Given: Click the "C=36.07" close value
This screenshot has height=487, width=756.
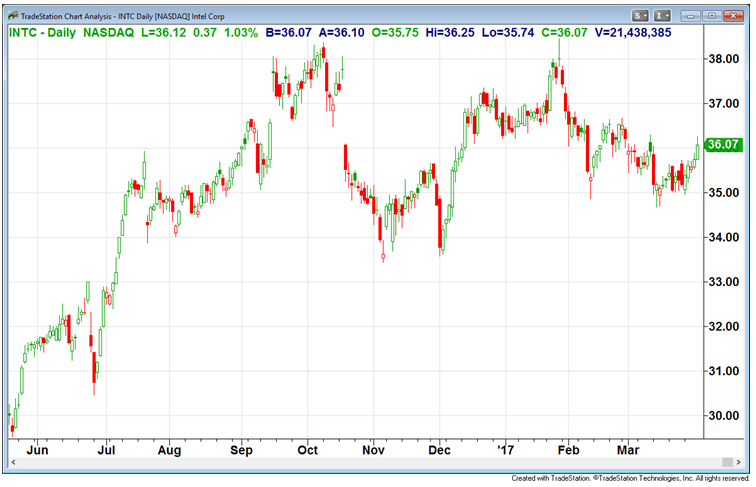Looking at the screenshot, I should (x=564, y=33).
